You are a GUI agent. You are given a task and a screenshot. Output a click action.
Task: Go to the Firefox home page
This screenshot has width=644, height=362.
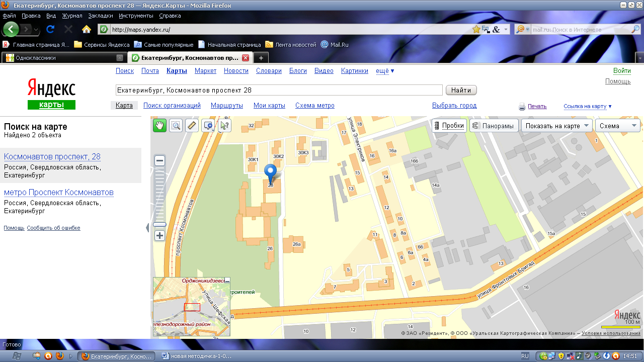pyautogui.click(x=87, y=29)
